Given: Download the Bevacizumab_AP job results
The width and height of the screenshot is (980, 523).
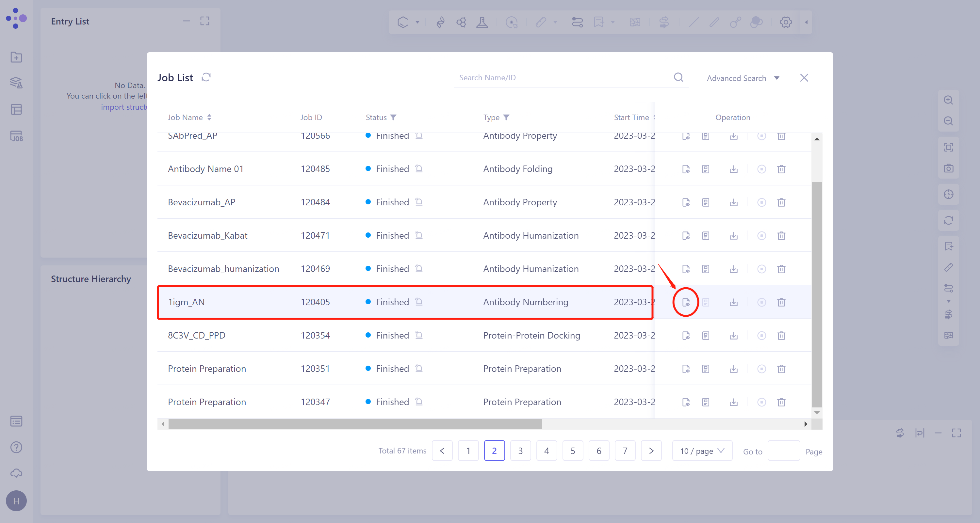Looking at the screenshot, I should tap(733, 202).
